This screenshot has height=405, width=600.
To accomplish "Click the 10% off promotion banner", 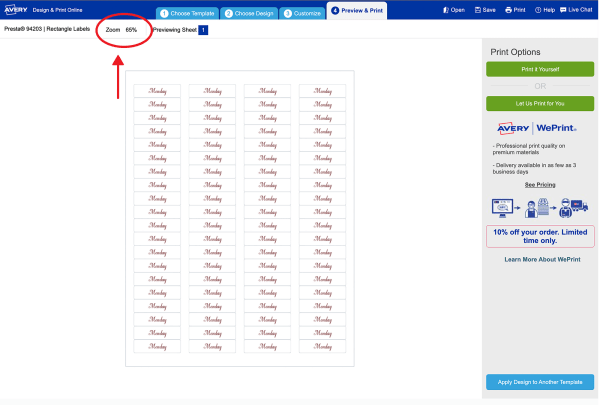I will coord(540,236).
